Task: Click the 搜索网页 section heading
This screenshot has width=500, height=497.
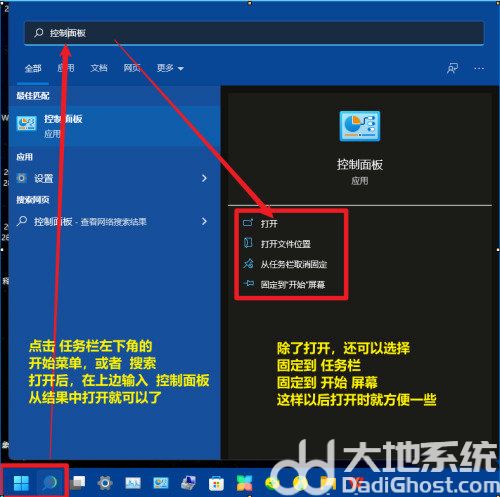Action: pos(33,200)
